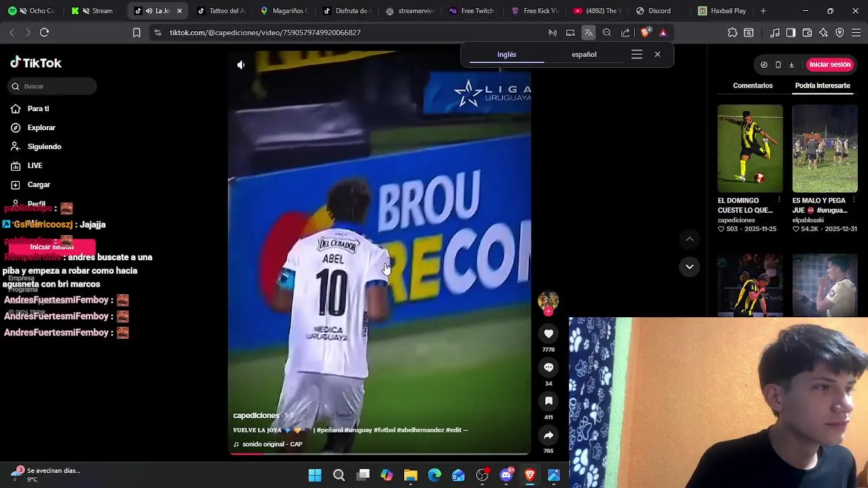Screen dimensions: 868x488
Task: Open the LIVE section
Action: 35,165
